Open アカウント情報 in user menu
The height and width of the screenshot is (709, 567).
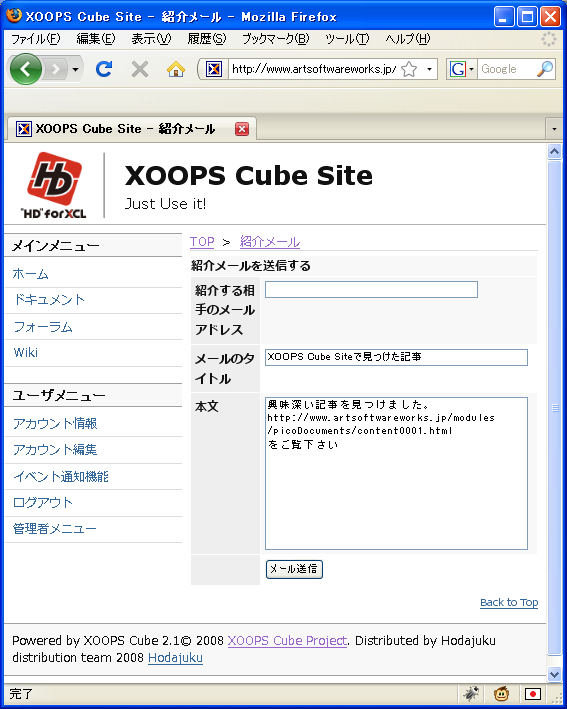(55, 423)
